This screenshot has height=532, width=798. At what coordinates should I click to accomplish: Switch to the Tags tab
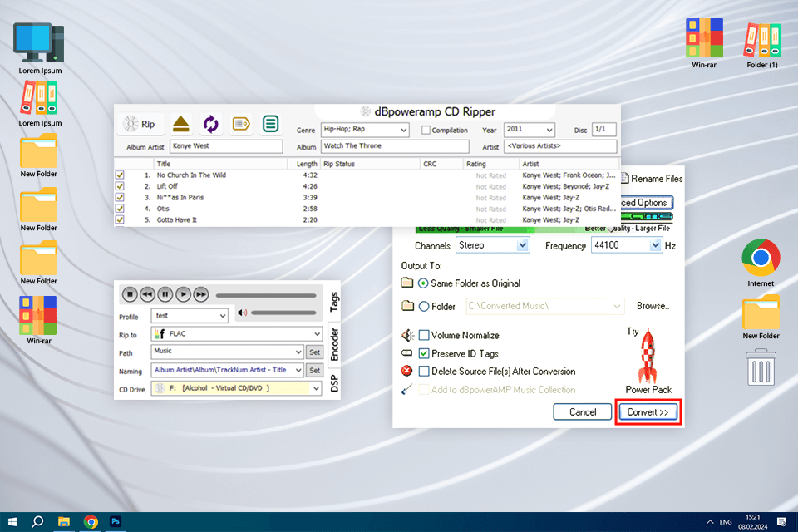click(334, 302)
